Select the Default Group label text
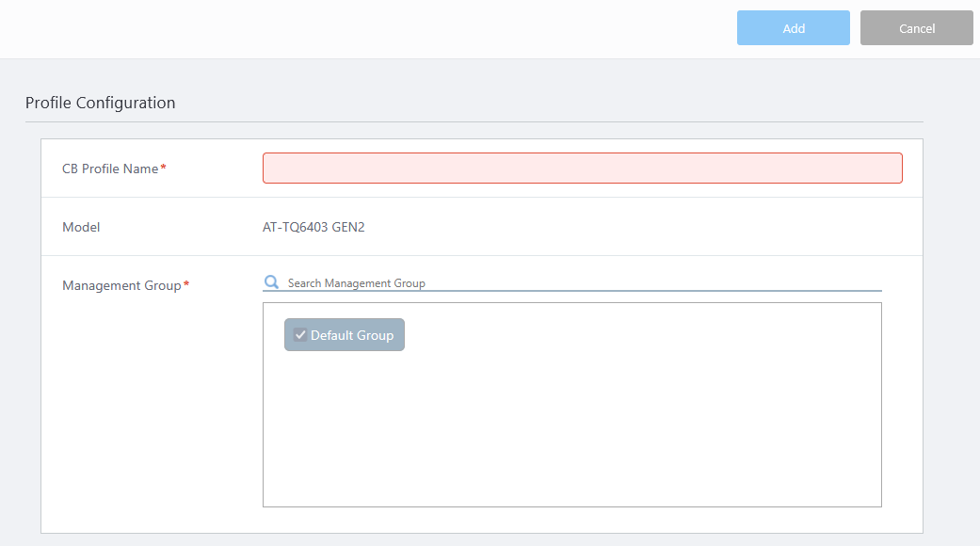Viewport: 980px width, 546px height. [x=352, y=335]
